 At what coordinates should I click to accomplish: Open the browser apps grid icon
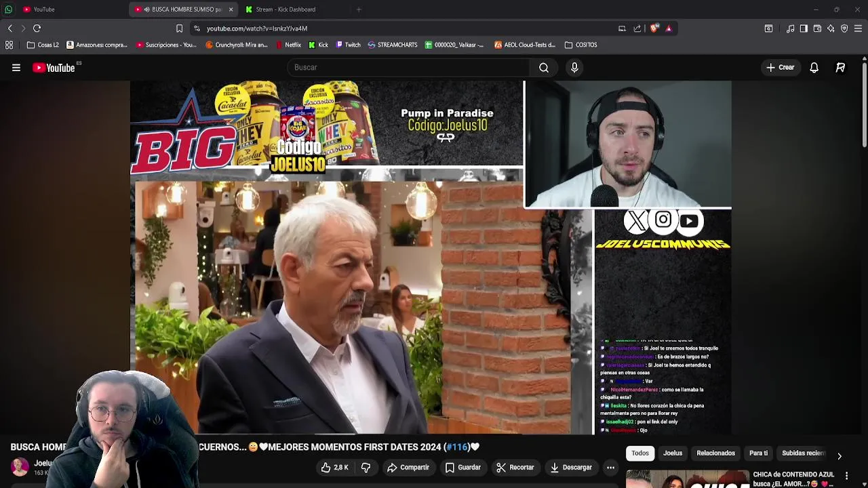pos(9,45)
